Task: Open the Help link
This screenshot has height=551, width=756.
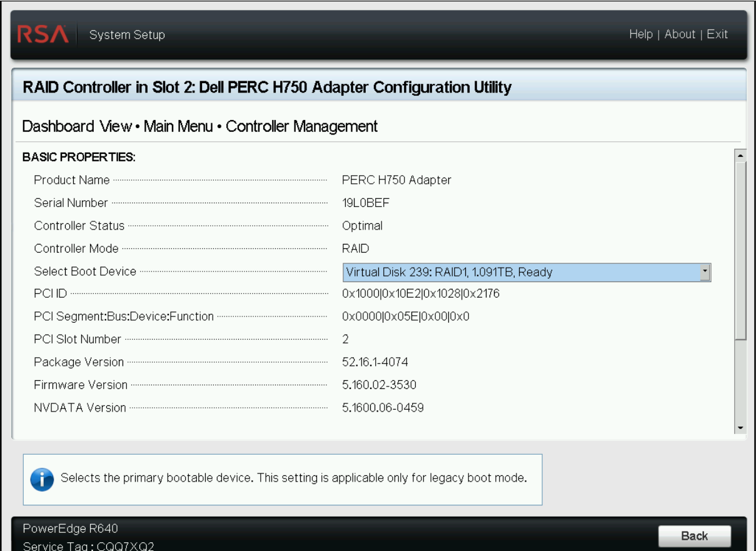Action: click(x=641, y=34)
